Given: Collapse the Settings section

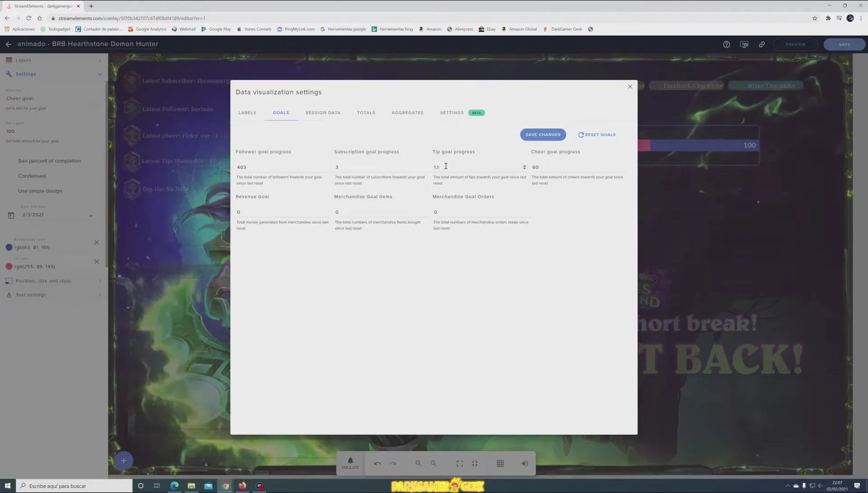Looking at the screenshot, I should (x=100, y=74).
